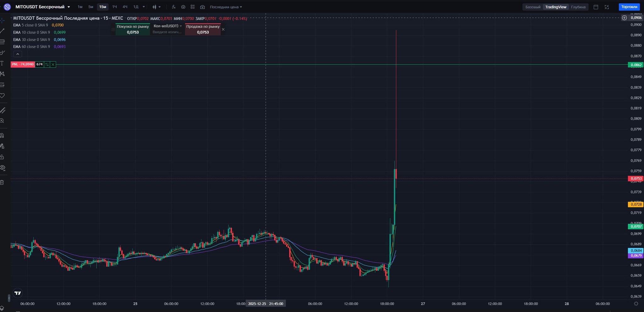Click the gauge icon in chart toolbar
Screen dimensions: 644x312
pos(183,7)
